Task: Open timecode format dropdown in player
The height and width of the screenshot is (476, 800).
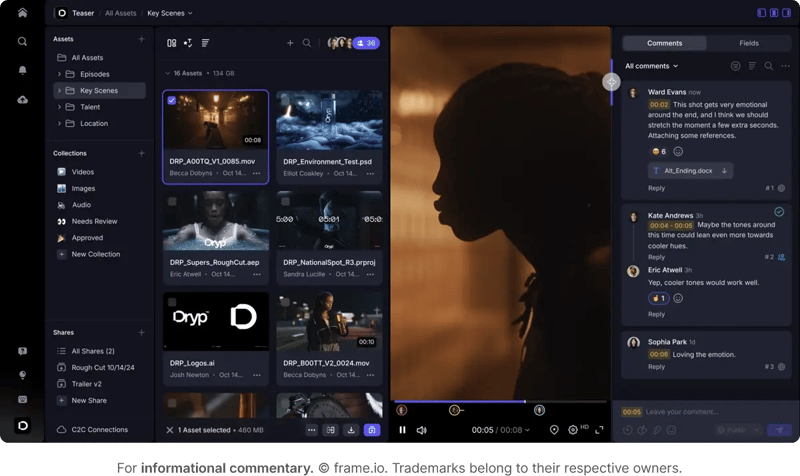Action: pos(528,430)
